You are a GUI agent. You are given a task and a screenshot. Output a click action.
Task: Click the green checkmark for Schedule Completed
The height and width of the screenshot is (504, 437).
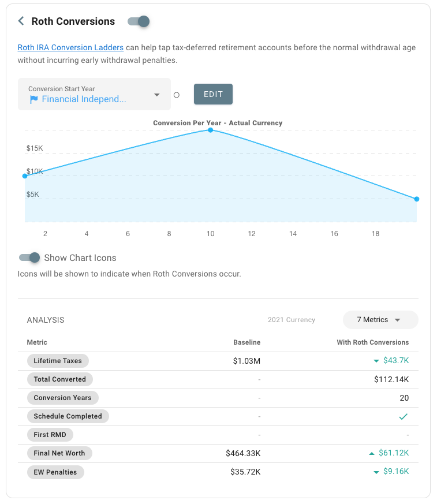pos(403,416)
